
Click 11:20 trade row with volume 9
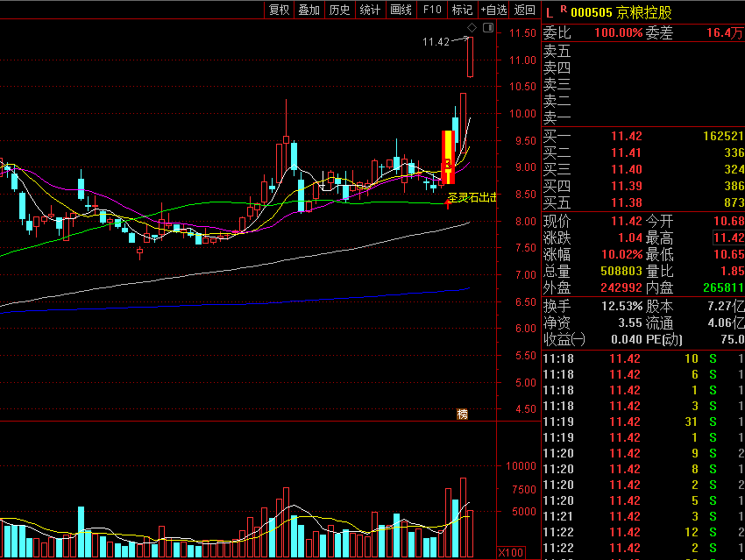pyautogui.click(x=643, y=453)
